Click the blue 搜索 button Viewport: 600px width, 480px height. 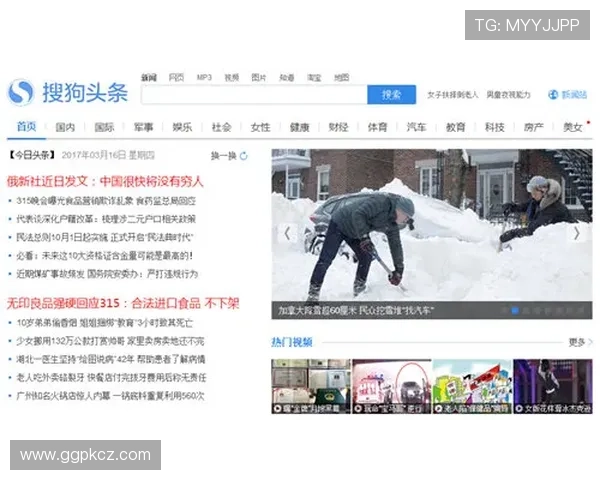pyautogui.click(x=391, y=95)
